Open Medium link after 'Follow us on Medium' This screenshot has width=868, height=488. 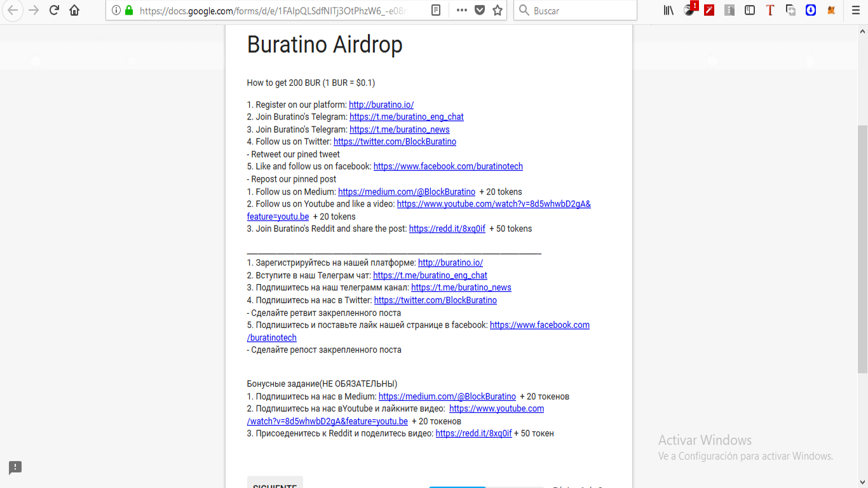point(407,192)
